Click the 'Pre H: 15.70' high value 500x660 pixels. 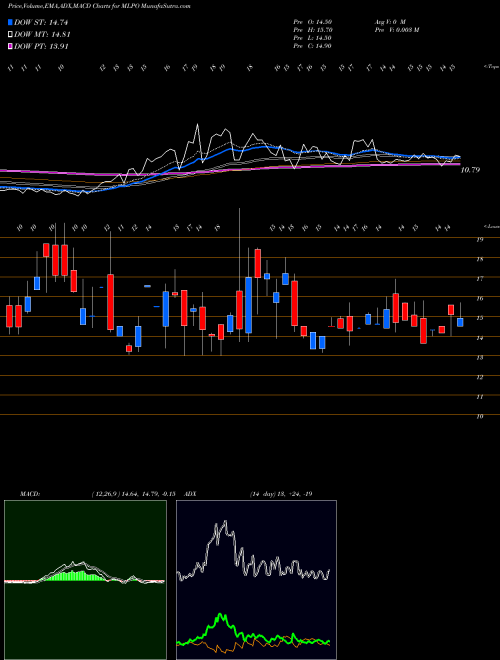pos(312,30)
